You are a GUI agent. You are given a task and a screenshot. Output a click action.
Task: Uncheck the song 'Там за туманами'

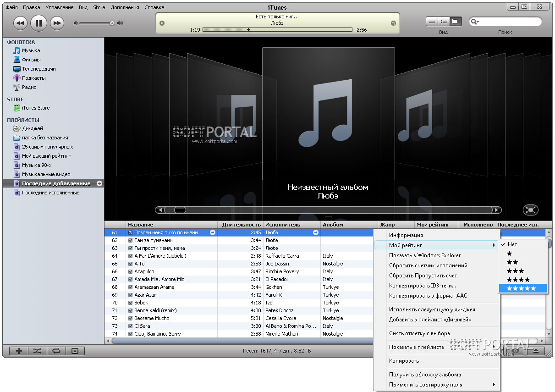coord(131,240)
